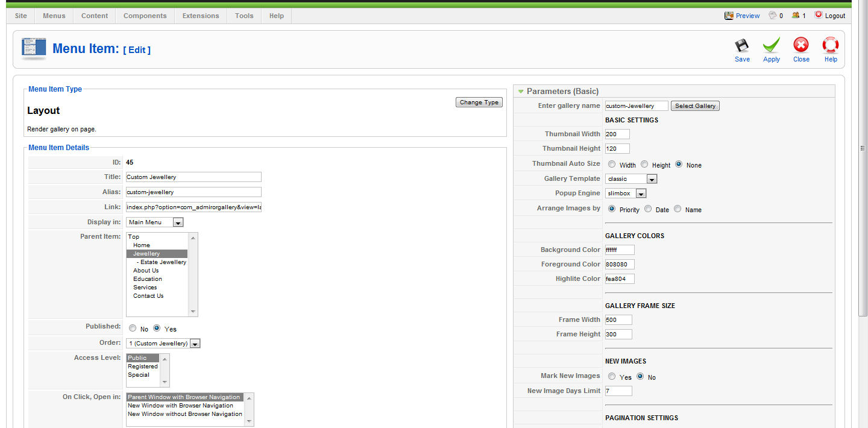
Task: Click the Change Type button
Action: point(479,102)
